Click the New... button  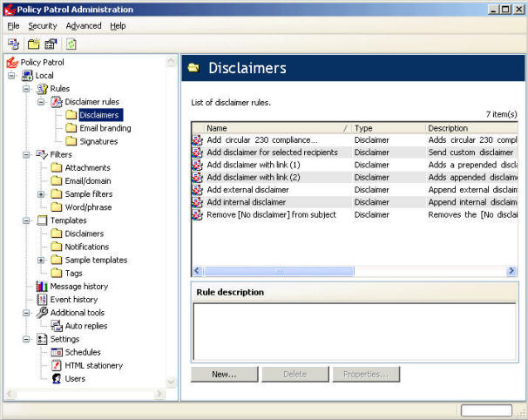[x=224, y=374]
